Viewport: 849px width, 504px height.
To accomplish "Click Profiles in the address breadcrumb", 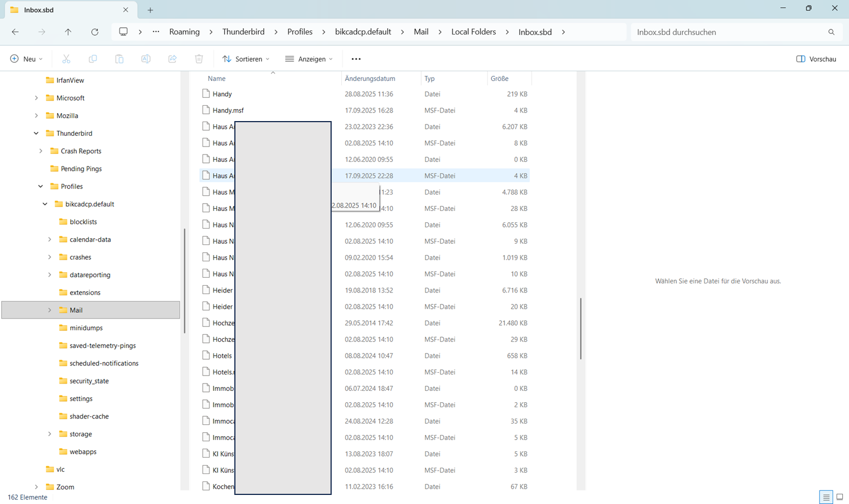I will 299,32.
